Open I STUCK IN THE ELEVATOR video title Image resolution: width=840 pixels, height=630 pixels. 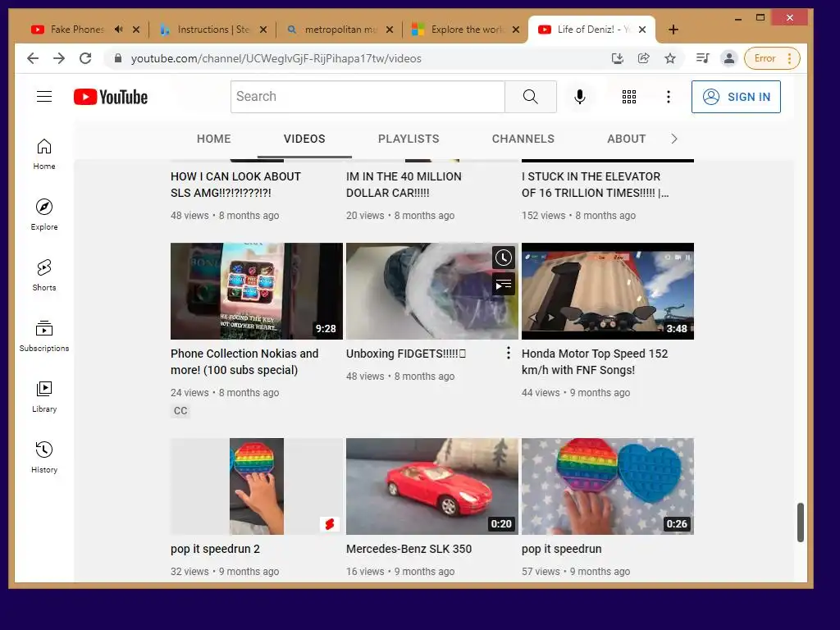click(x=596, y=185)
